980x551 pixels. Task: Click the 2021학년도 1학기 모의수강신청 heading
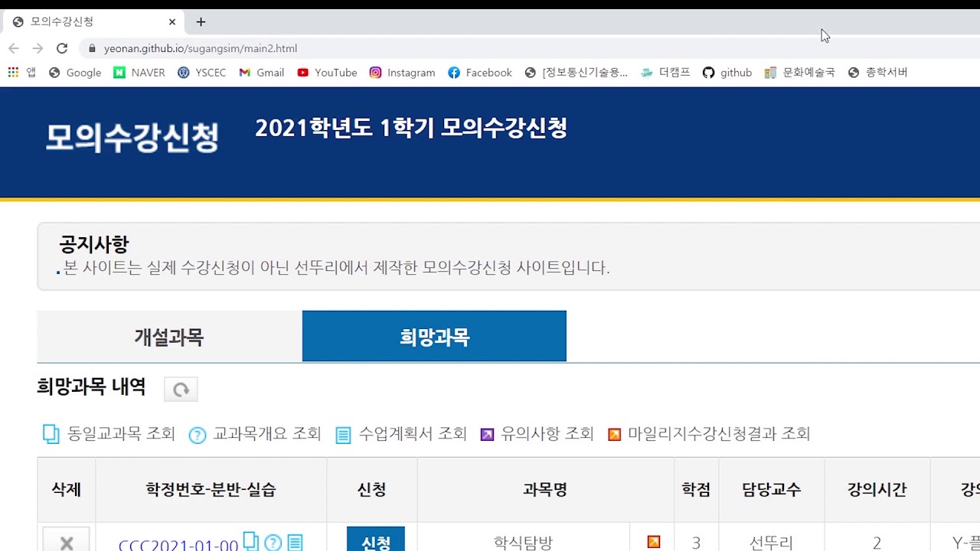411,128
